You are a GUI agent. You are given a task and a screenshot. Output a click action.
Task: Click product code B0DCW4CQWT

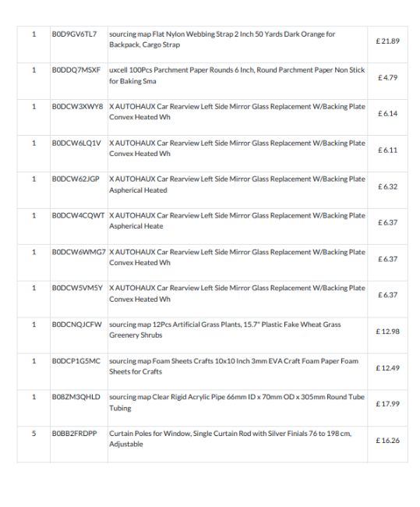click(x=78, y=215)
